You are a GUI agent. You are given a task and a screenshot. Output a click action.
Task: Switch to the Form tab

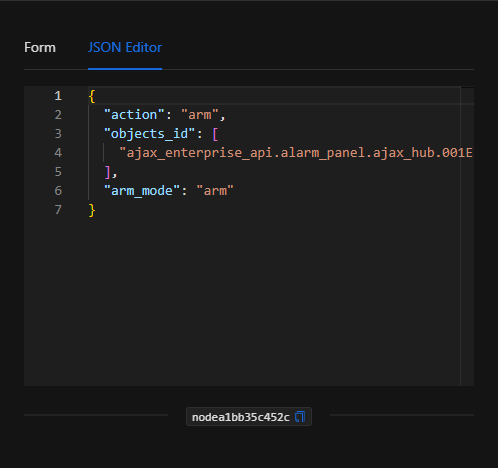pos(40,48)
